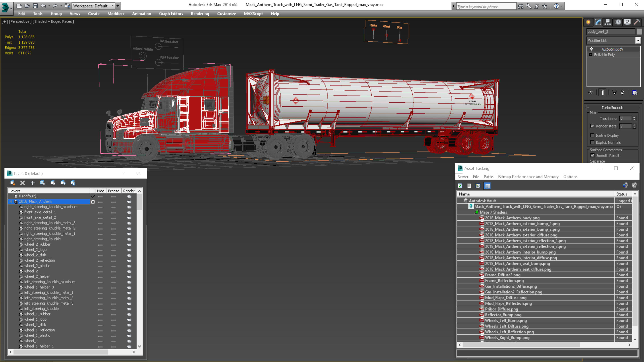Refresh the Asset Tracking list
The width and height of the screenshot is (644, 362).
pyautogui.click(x=460, y=186)
